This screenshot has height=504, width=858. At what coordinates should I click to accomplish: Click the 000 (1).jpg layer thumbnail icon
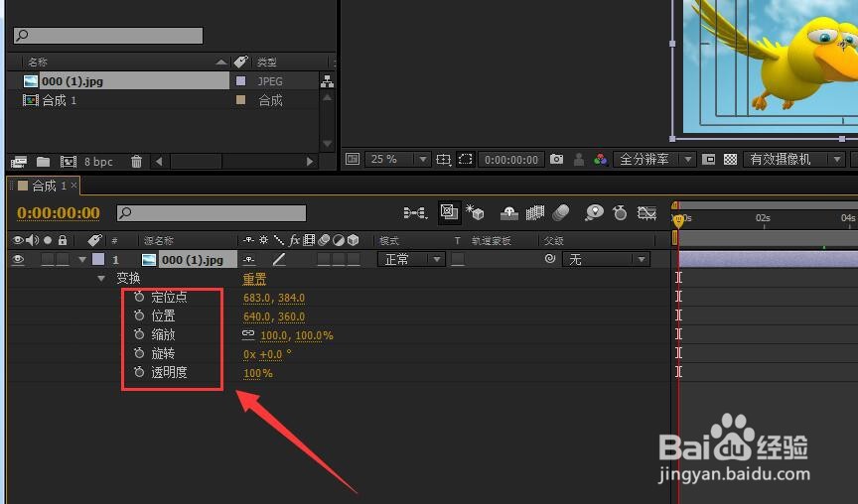tap(149, 260)
